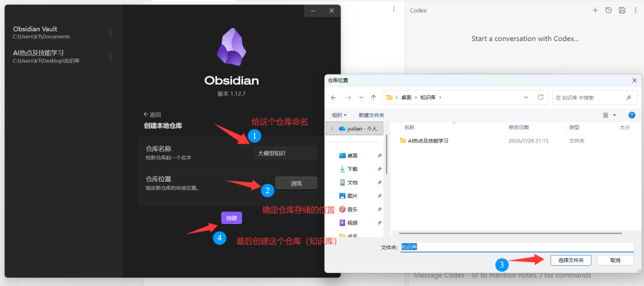The image size is (644, 286).
Task: Go up one folder level in dialog
Action: pyautogui.click(x=373, y=98)
